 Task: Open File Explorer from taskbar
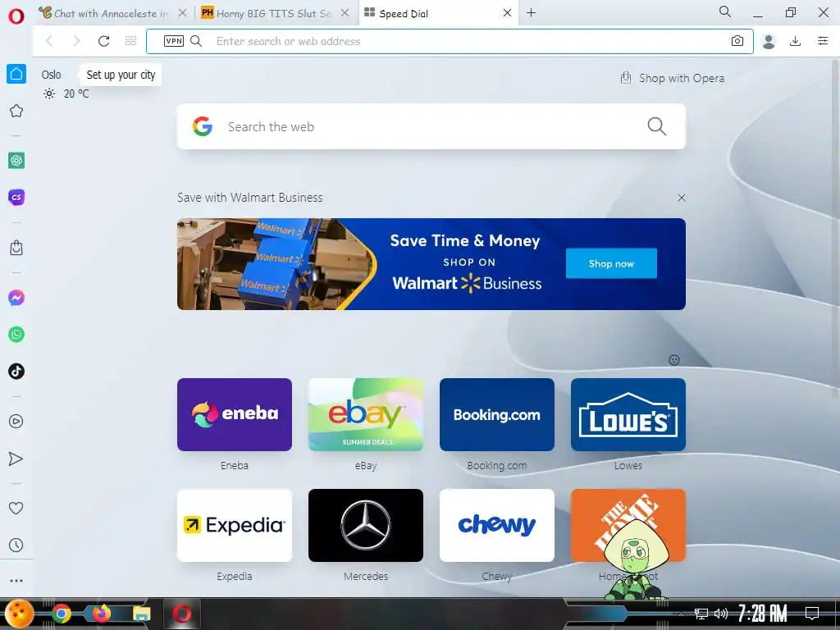[x=141, y=614]
